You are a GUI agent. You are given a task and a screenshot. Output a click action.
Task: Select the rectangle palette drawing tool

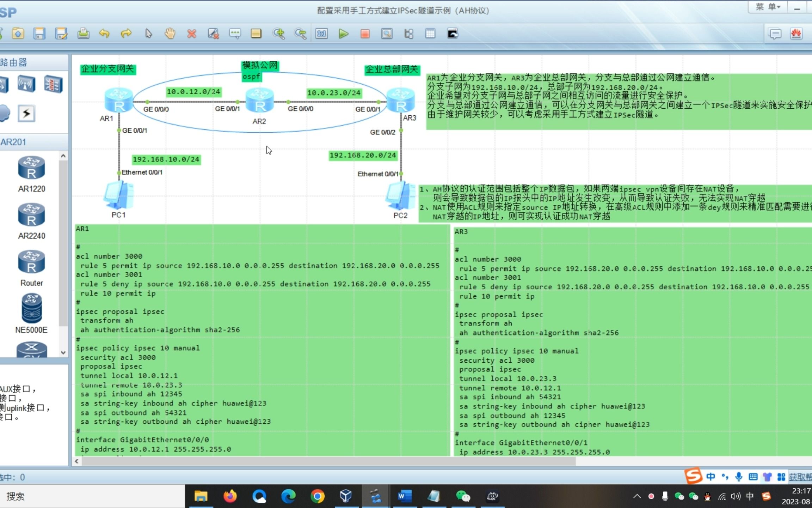click(x=256, y=34)
